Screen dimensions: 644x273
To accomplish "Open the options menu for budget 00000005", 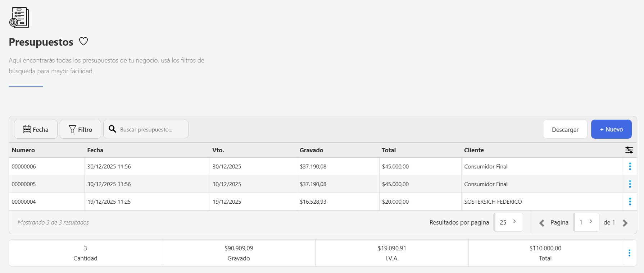I will coord(630,184).
